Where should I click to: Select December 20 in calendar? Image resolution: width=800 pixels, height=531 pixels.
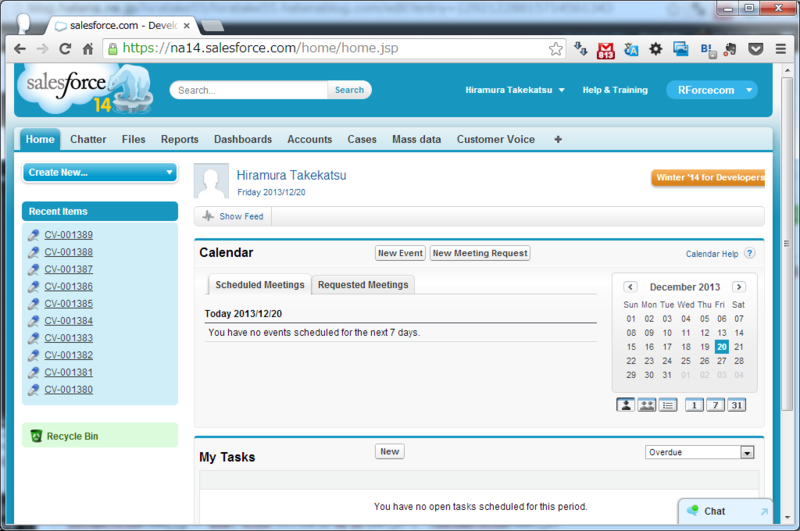click(x=721, y=347)
